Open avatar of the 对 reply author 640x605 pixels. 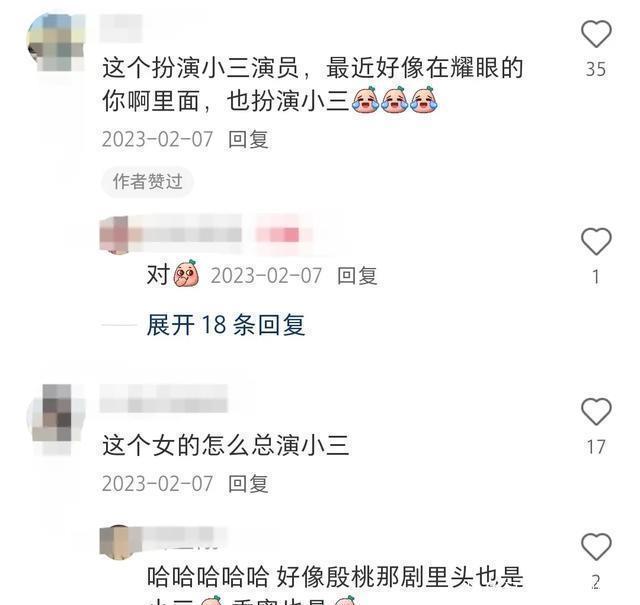[x=114, y=235]
